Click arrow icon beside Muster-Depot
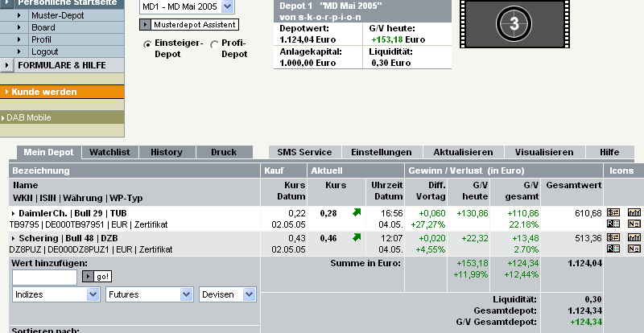The width and height of the screenshot is (644, 333). click(19, 15)
